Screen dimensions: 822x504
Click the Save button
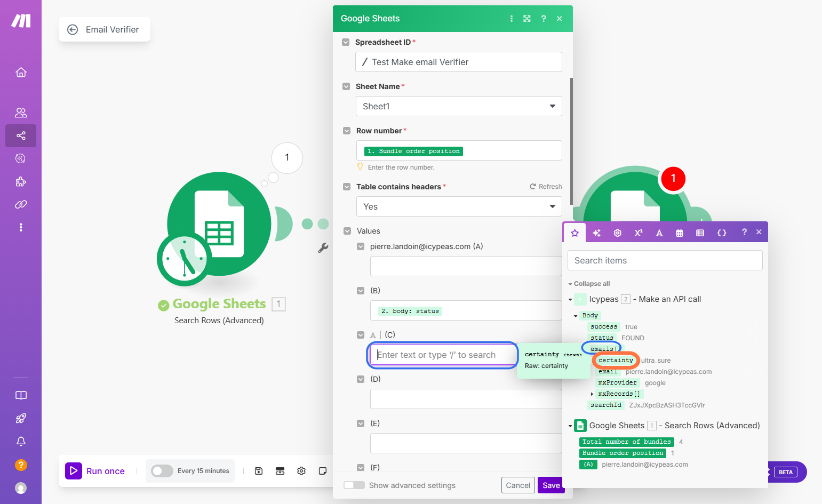(551, 485)
